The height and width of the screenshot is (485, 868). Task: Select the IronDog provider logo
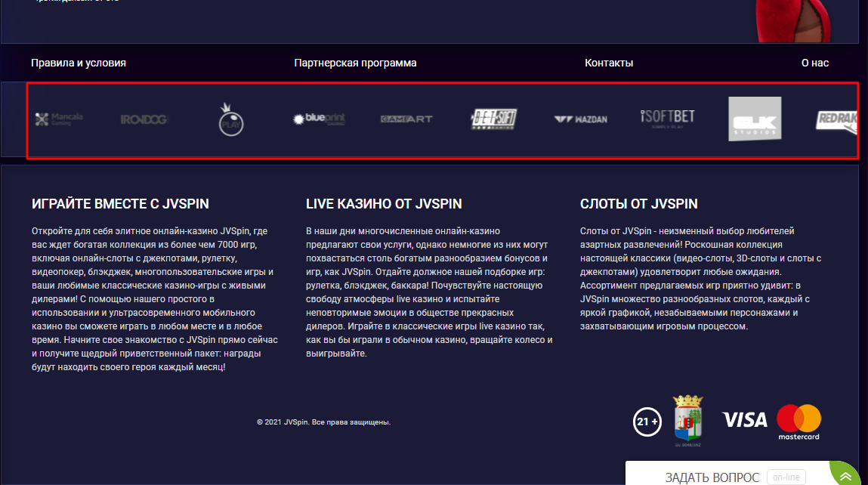(144, 119)
